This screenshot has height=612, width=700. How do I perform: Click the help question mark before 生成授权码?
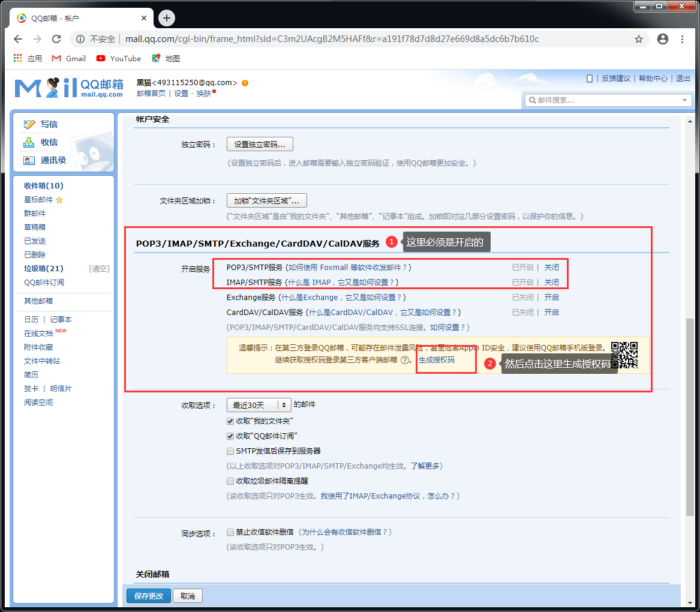[405, 360]
